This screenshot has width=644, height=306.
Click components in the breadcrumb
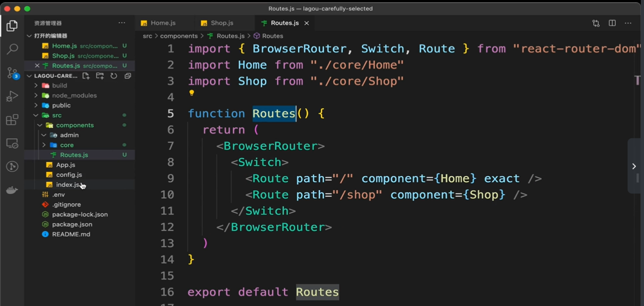(179, 36)
